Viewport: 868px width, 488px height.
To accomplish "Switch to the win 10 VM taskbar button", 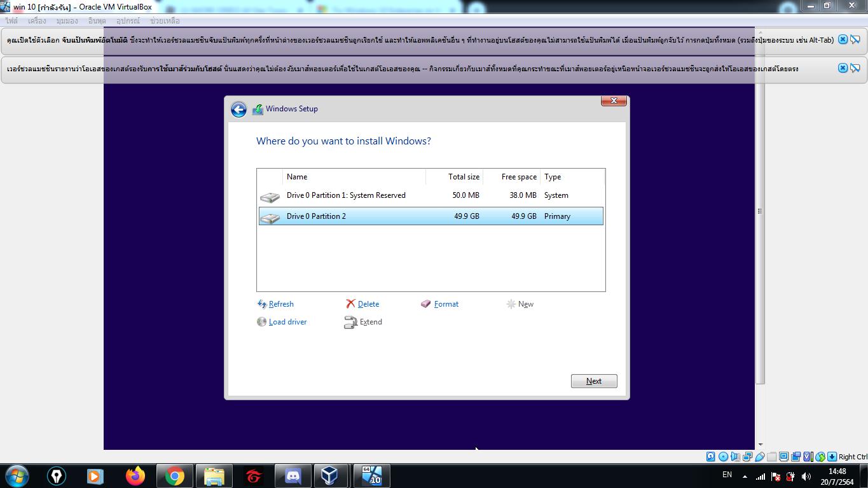I will click(x=371, y=476).
